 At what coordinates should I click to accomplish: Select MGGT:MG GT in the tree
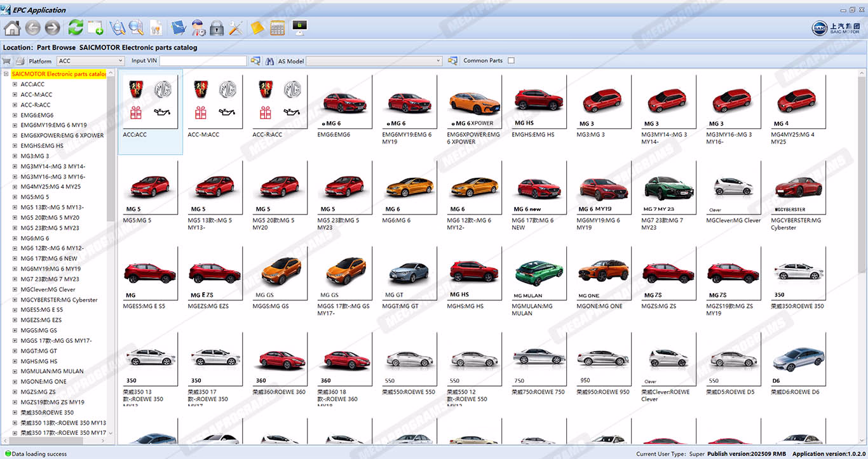[x=38, y=351]
